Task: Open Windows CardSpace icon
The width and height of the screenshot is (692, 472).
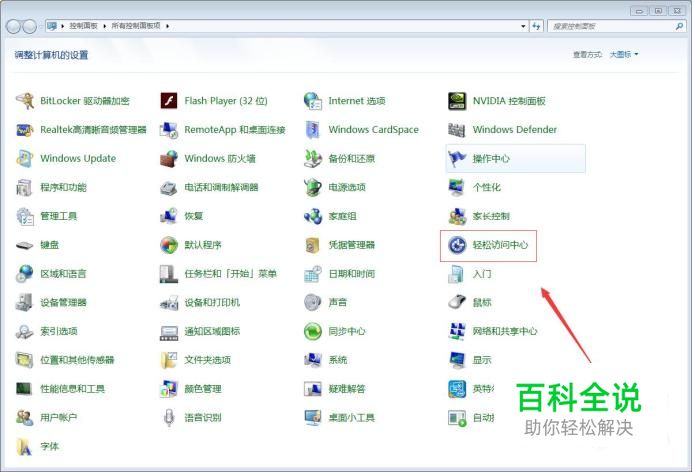Action: point(313,130)
